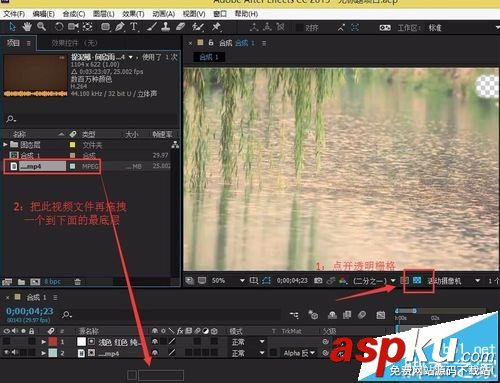Select the Zoom magnifier tool
The height and width of the screenshot is (383, 500).
pos(42,27)
